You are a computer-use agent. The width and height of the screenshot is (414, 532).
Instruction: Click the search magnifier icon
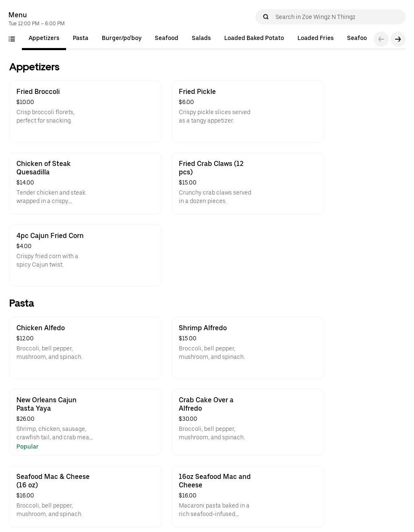coord(266,17)
